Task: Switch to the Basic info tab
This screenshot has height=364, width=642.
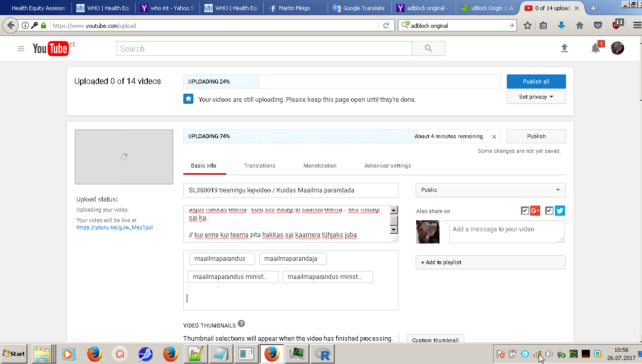Action: pos(204,166)
